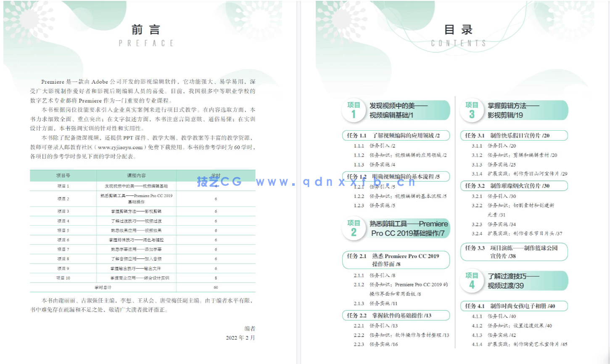Switch to the 目录 contents page
This screenshot has width=610, height=364.
pyautogui.click(x=458, y=29)
